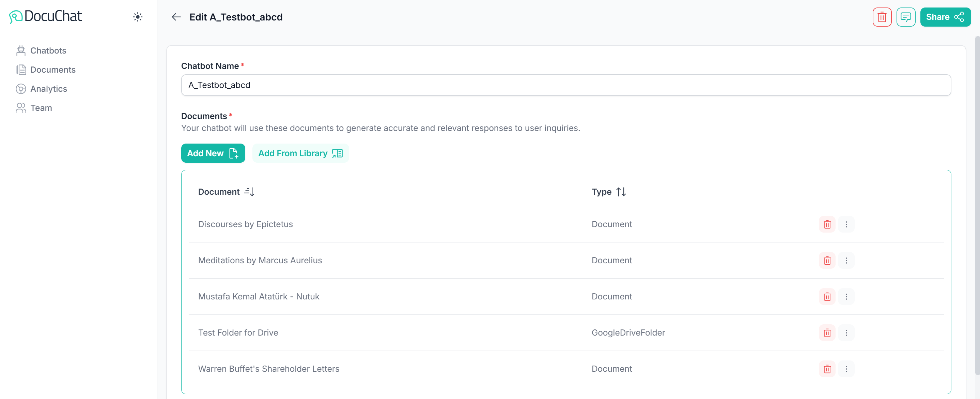Sort the table by Type column

(x=621, y=192)
